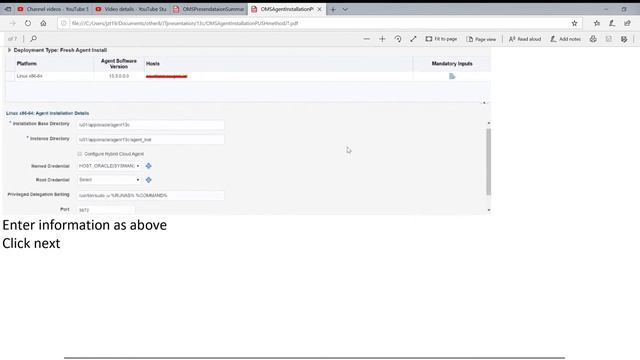Open the Named Credential dropdown
The height and width of the screenshot is (360, 640).
click(109, 166)
